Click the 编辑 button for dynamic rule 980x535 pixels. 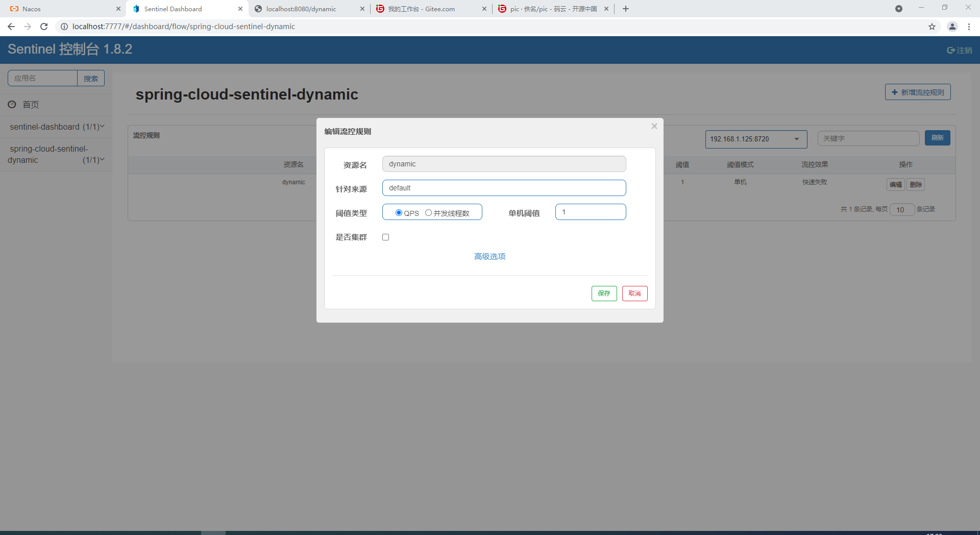(896, 184)
